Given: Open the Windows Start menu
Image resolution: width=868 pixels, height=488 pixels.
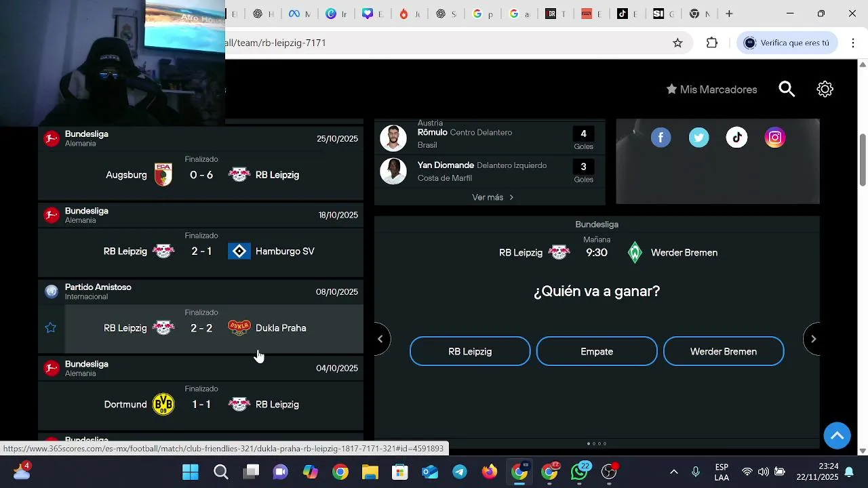Looking at the screenshot, I should pyautogui.click(x=191, y=472).
